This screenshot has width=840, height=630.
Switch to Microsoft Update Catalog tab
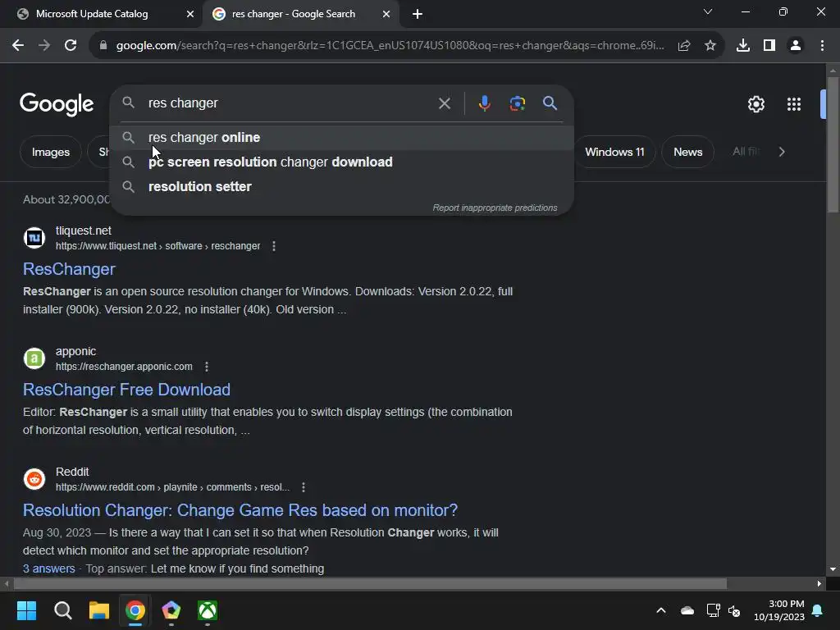pyautogui.click(x=102, y=14)
